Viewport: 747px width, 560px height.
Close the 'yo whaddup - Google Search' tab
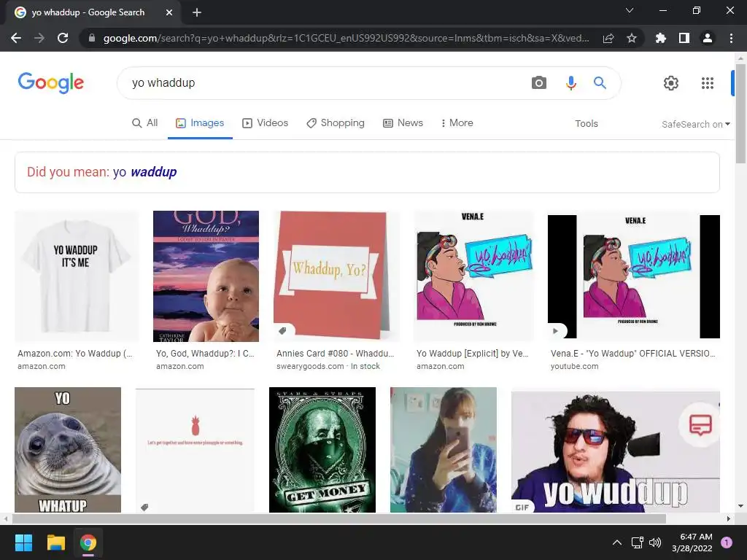click(x=169, y=12)
